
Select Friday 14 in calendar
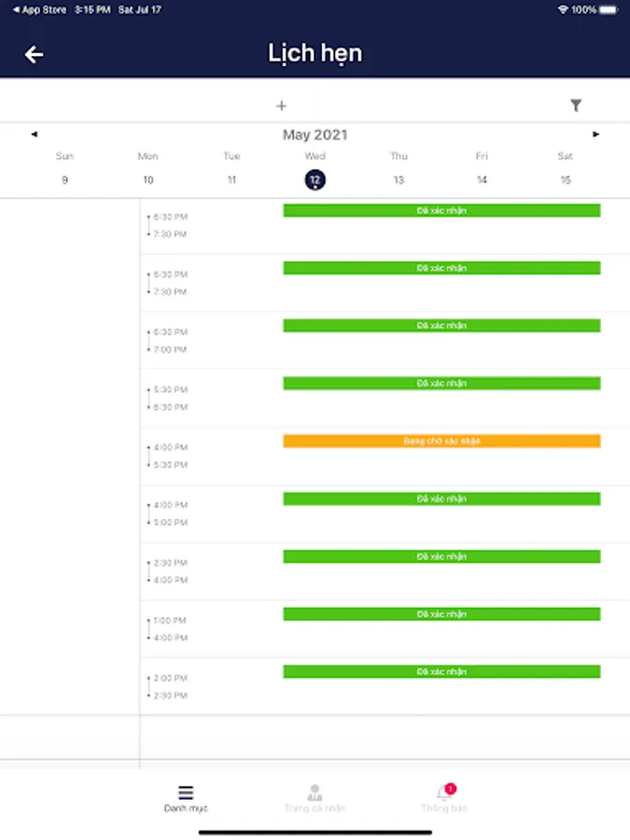[482, 180]
